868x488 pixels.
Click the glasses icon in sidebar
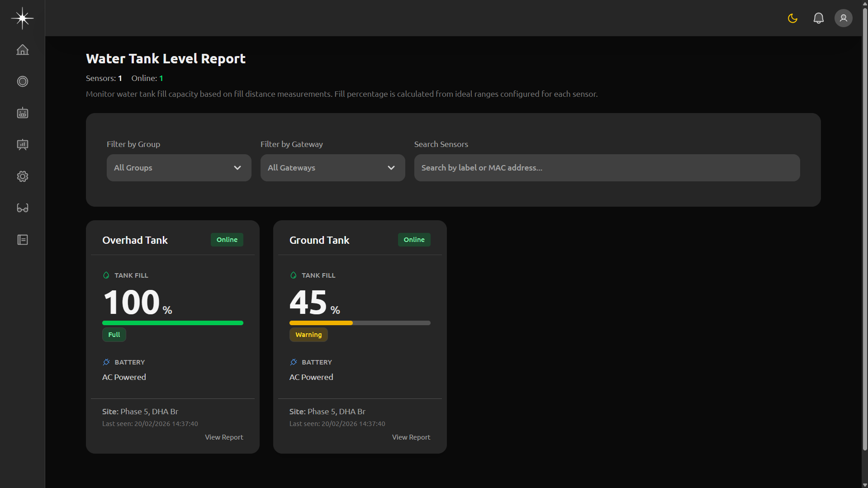[x=22, y=208]
